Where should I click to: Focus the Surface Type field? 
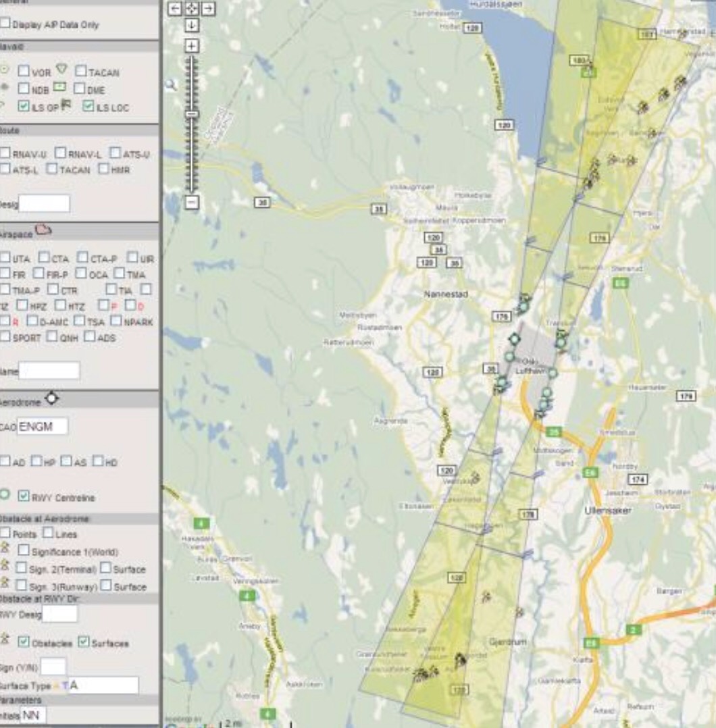coord(103,685)
